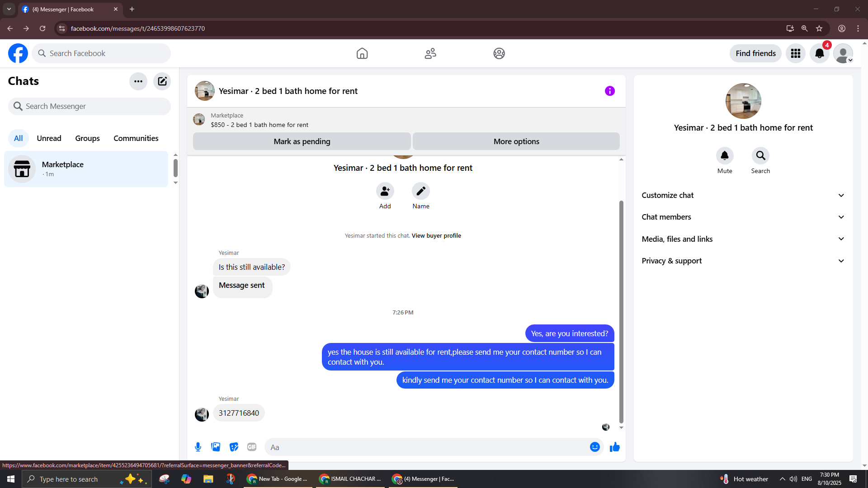Viewport: 868px width, 488px height.
Task: Switch to the Communities tab
Action: (x=136, y=138)
